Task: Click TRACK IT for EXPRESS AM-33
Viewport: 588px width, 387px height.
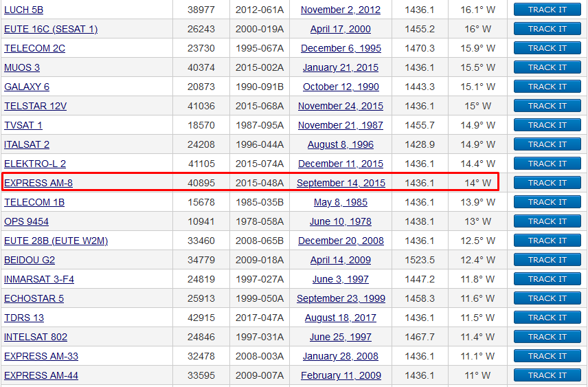Action: [x=547, y=356]
